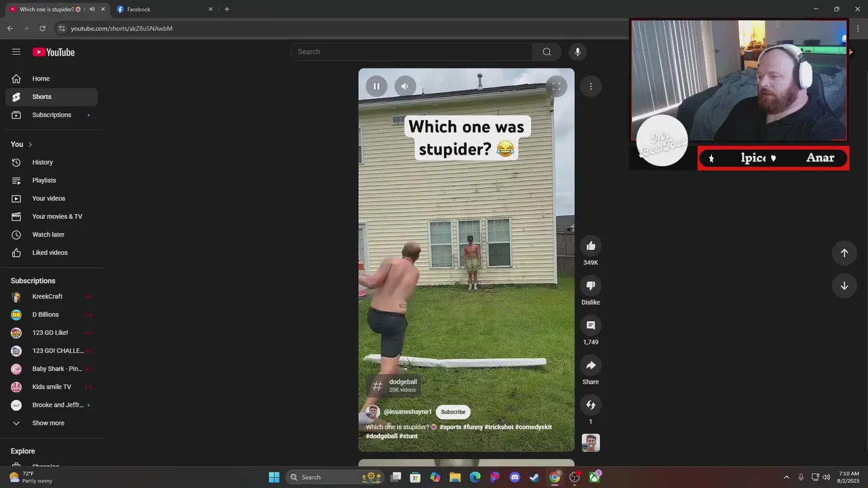
Task: Open the 123 GO Like! channel
Action: (52, 333)
